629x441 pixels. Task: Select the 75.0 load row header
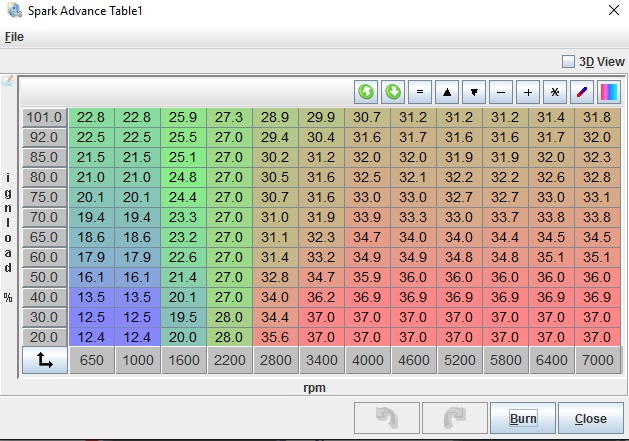(x=45, y=197)
